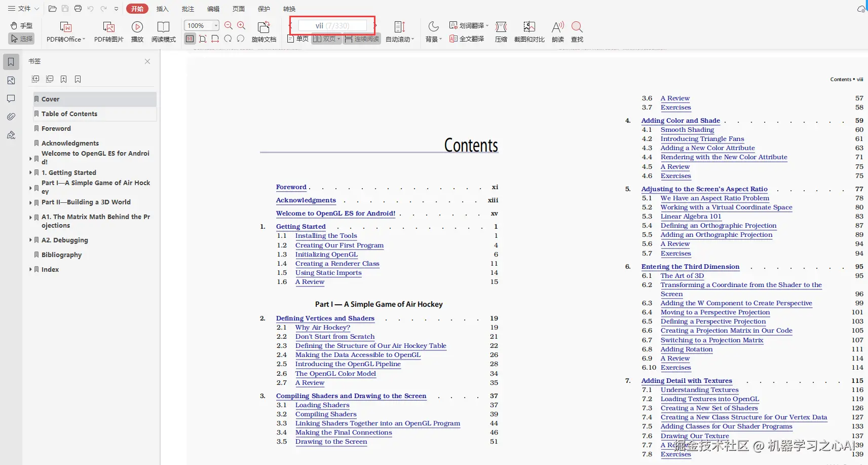Screen dimensions: 868x465
Task: Click the signature pen sidebar icon
Action: 11,135
